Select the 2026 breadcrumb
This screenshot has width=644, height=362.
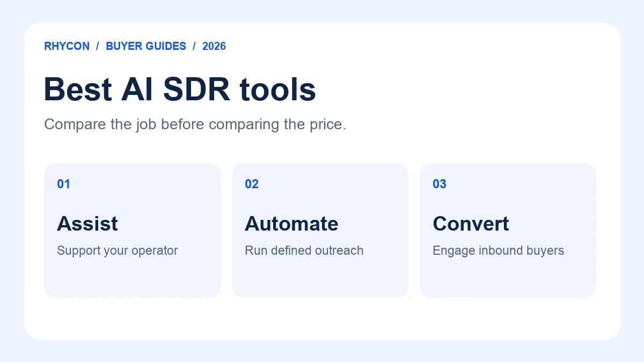pos(214,46)
